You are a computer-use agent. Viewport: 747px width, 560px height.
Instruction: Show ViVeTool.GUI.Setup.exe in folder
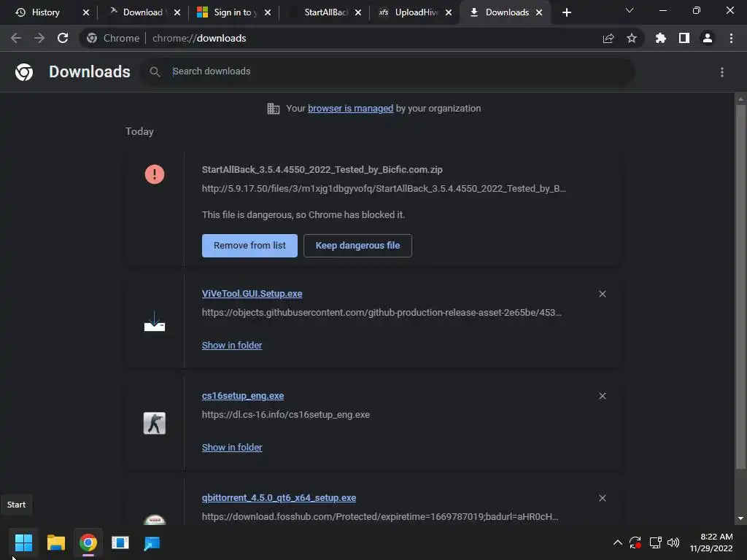pos(232,345)
